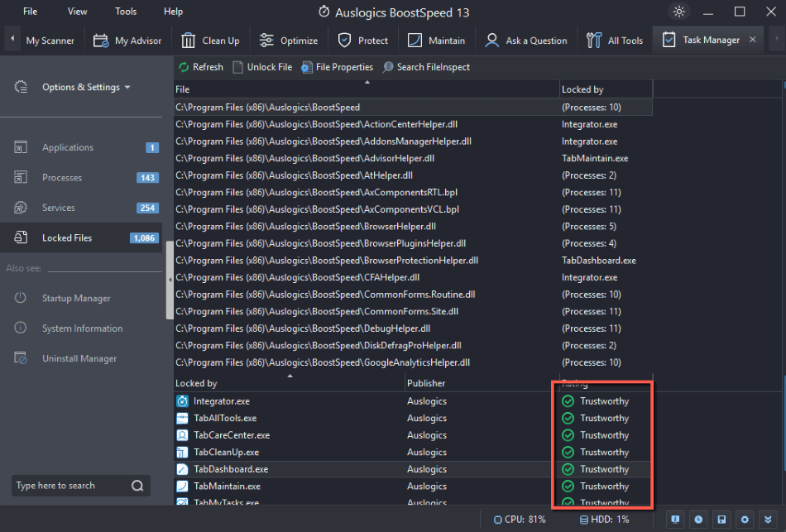Click the CPU usage indicator

pos(520,520)
